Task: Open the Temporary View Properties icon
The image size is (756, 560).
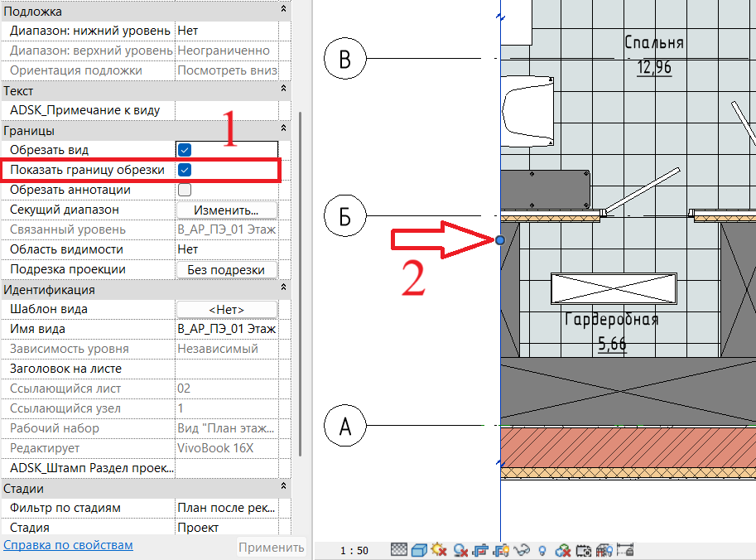Action: [x=584, y=550]
